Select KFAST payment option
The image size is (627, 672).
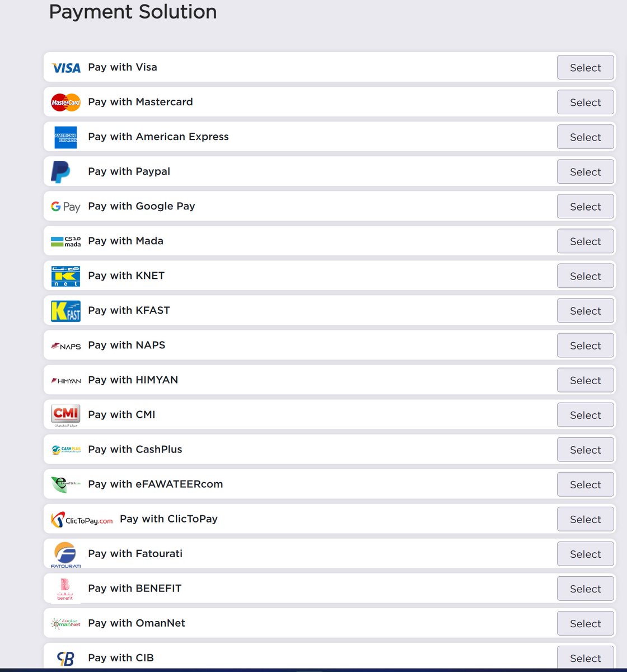click(586, 311)
